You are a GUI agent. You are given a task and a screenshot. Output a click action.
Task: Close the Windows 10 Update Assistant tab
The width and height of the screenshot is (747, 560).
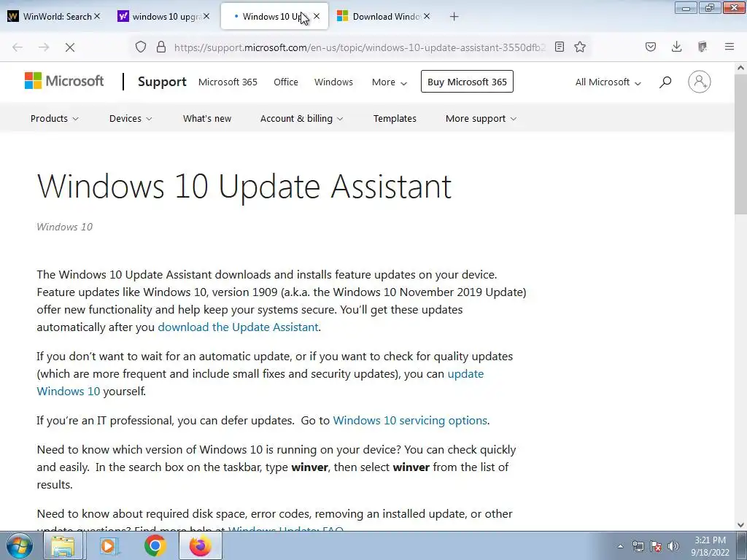point(317,16)
